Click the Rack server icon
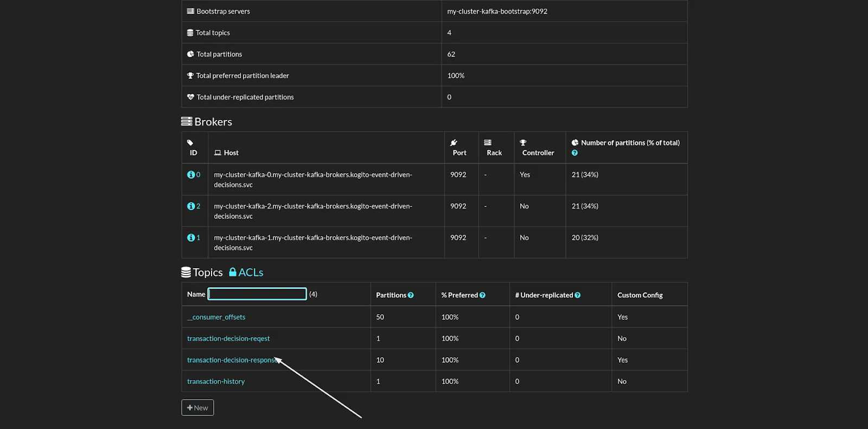 (x=488, y=143)
